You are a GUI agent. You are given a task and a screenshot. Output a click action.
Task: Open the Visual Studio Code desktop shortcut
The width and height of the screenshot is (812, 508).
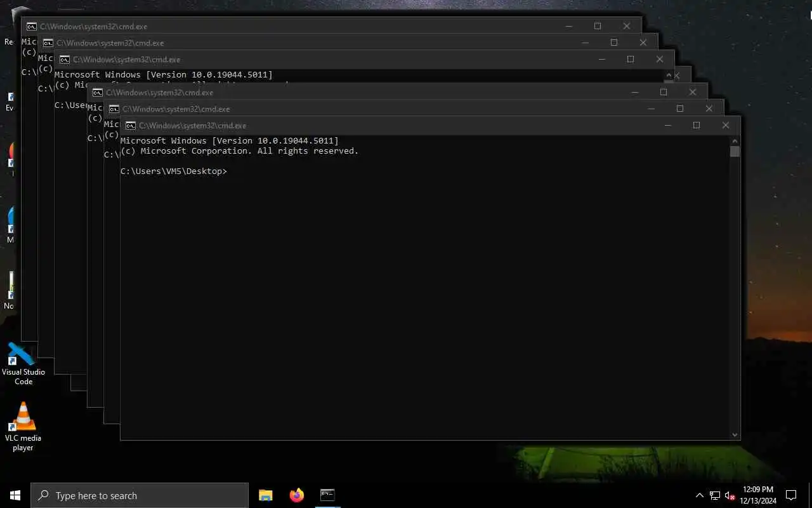23,364
